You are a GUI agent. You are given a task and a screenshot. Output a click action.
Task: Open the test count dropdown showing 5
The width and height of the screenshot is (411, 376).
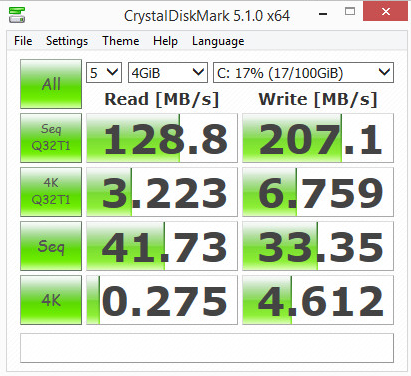pos(104,73)
